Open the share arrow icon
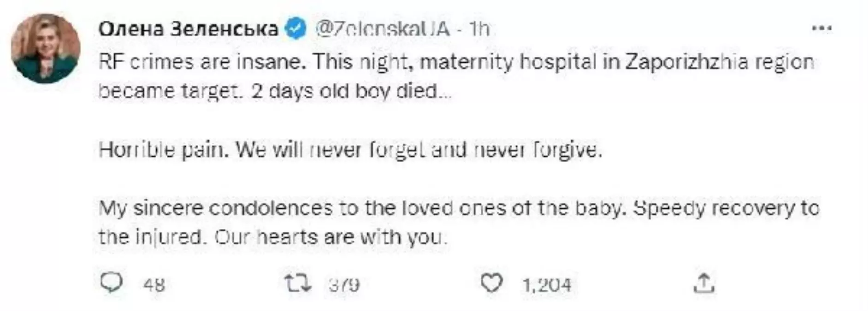The image size is (868, 311). click(x=703, y=283)
